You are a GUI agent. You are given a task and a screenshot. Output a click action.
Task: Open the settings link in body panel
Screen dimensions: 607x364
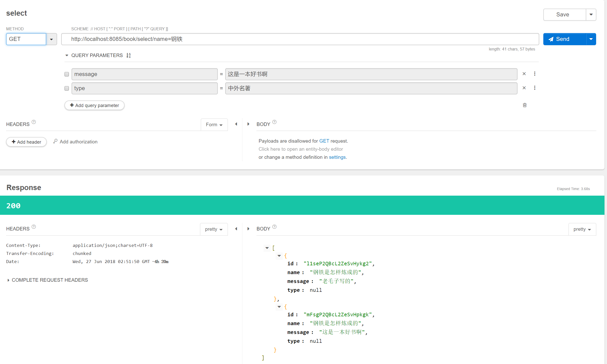point(337,157)
